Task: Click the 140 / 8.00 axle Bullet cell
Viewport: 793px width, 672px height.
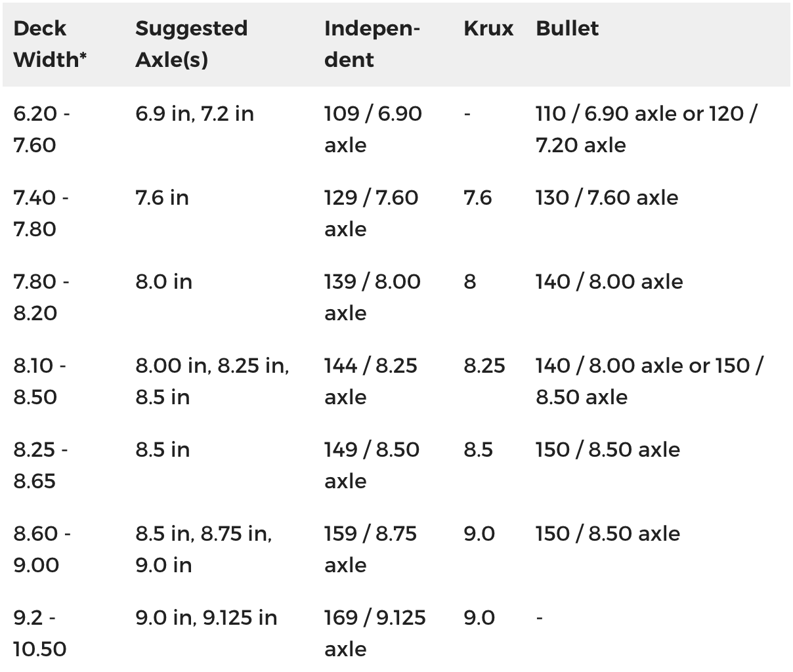Action: point(609,282)
